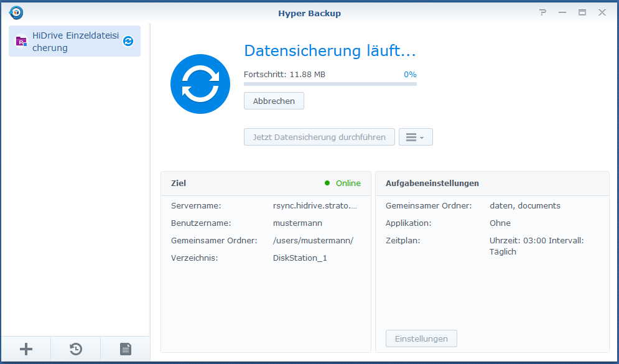Click Applikation value 'Ohne'

pos(500,223)
